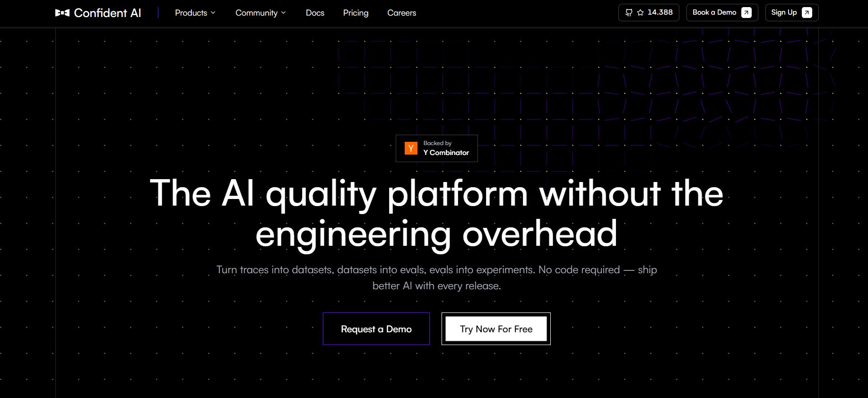The width and height of the screenshot is (868, 398).
Task: Open the Products menu
Action: tap(195, 13)
